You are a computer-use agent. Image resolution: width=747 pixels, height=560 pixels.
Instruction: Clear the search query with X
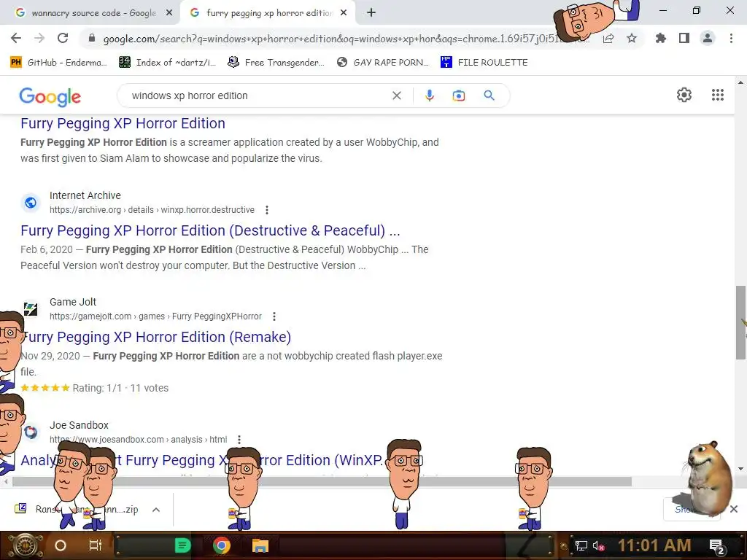396,96
